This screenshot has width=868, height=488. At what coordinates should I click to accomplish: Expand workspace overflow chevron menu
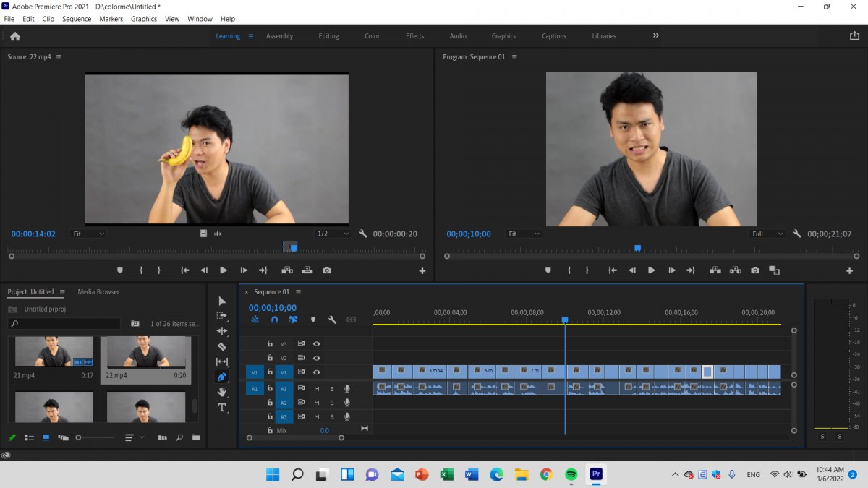point(656,35)
